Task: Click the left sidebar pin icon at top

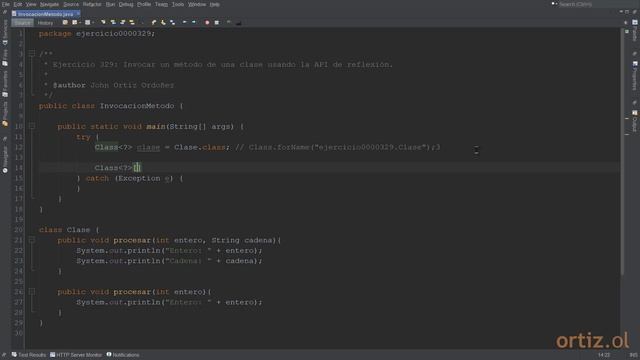Action: coord(5,13)
